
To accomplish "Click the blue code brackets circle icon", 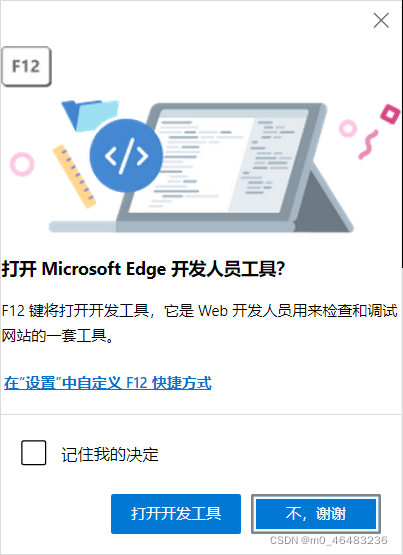I will (x=126, y=156).
